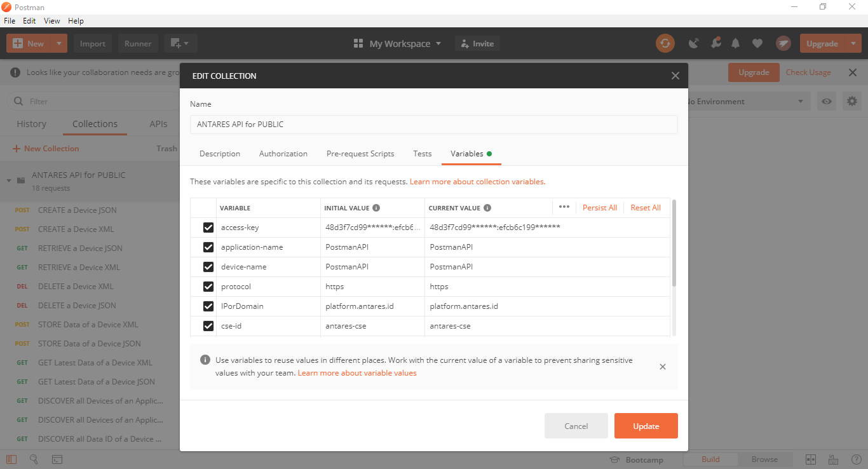Image resolution: width=868 pixels, height=469 pixels.
Task: Click the collection Name input field
Action: click(x=433, y=125)
